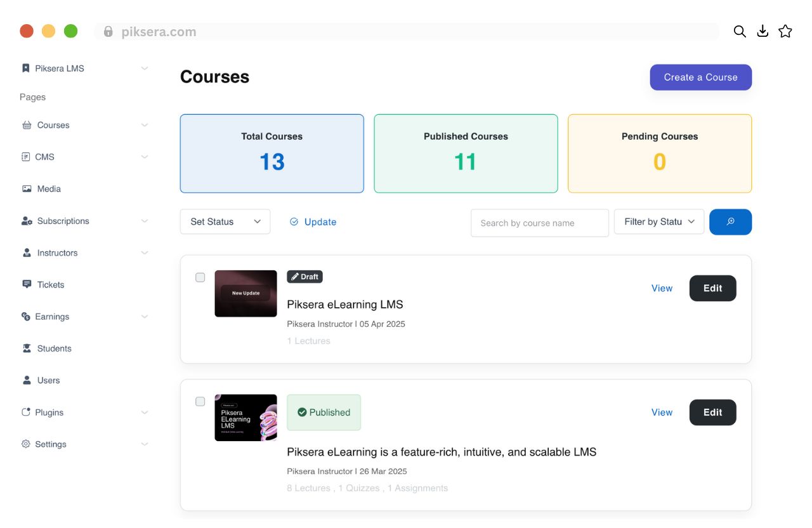Click the blue search submit icon button
812x528 pixels.
[x=730, y=222]
